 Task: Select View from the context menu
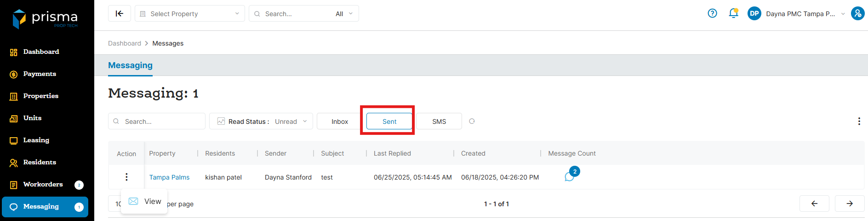(x=145, y=202)
